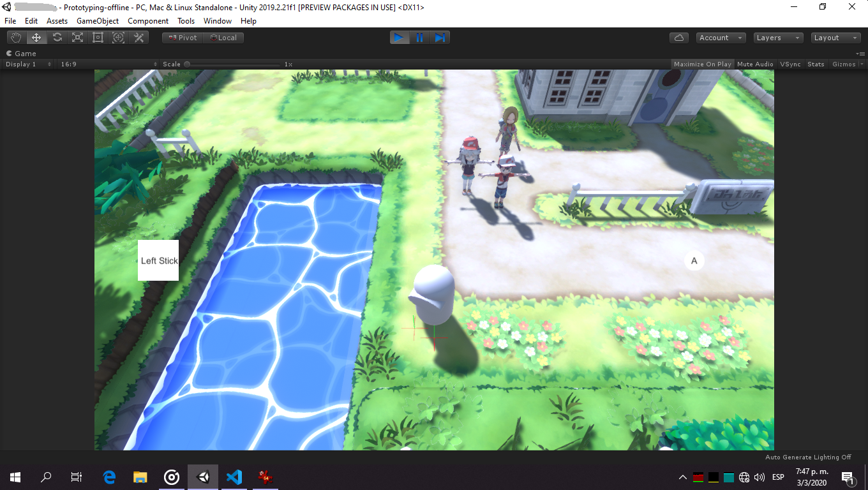Click the red-and-green tray icon

(698, 477)
